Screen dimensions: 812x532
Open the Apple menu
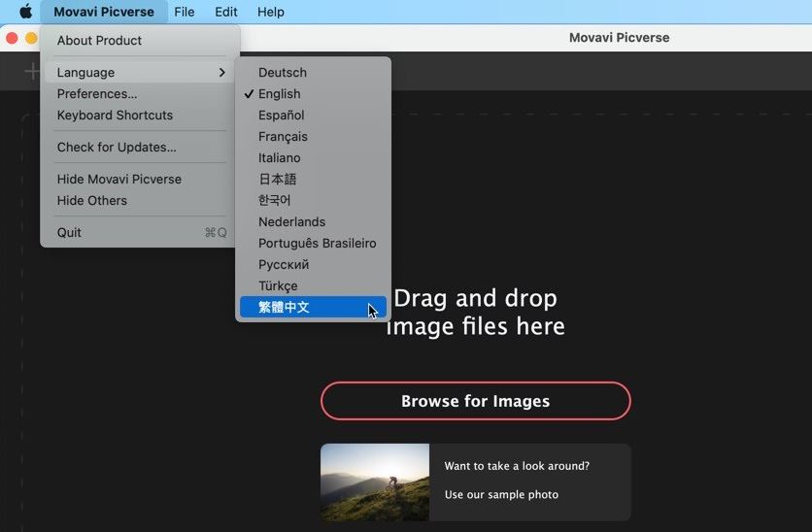(x=25, y=12)
